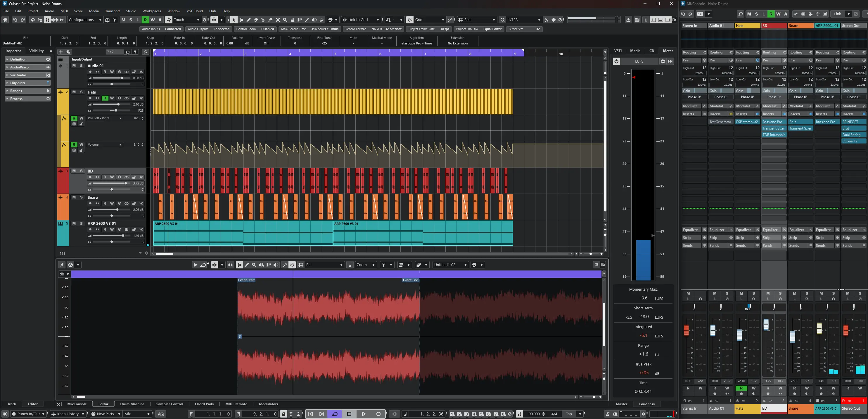868x419 pixels.
Task: Pick the Erase tool
Action: click(x=256, y=20)
